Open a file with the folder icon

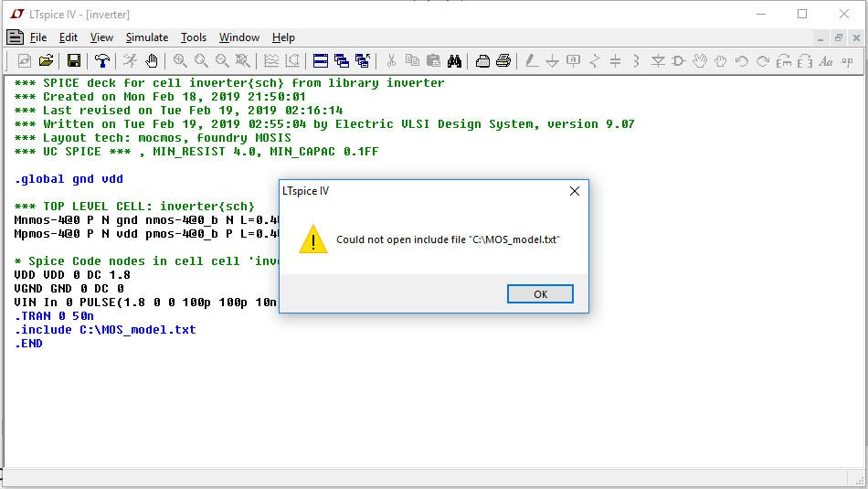[x=46, y=61]
